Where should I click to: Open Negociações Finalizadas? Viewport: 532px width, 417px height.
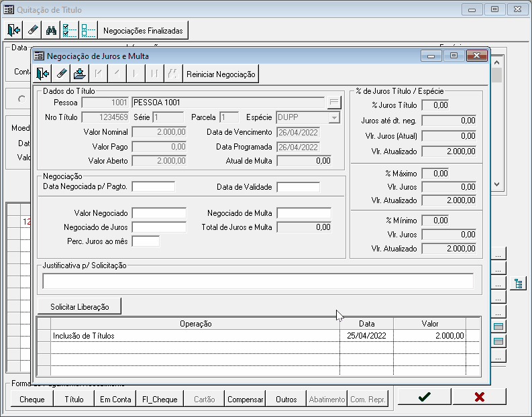pyautogui.click(x=144, y=30)
